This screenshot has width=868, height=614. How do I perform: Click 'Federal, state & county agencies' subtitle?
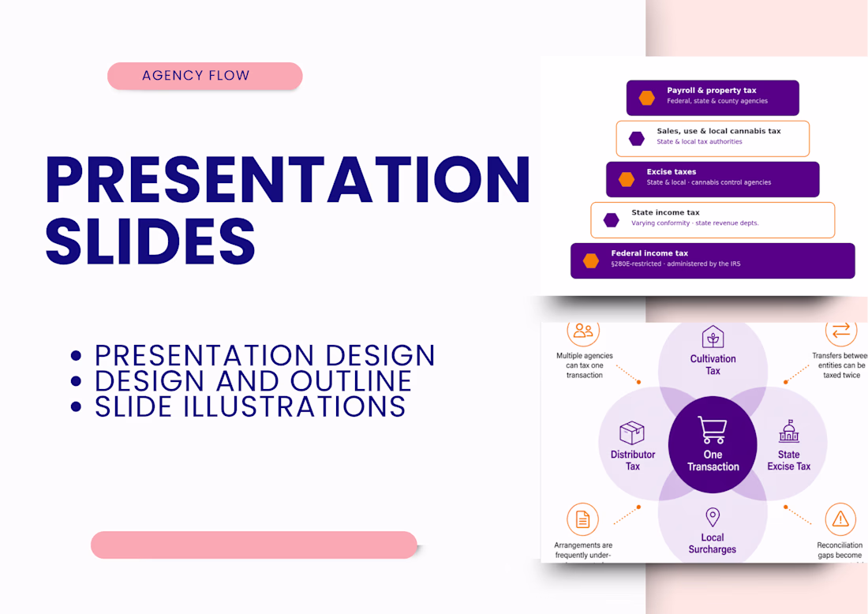click(x=716, y=101)
